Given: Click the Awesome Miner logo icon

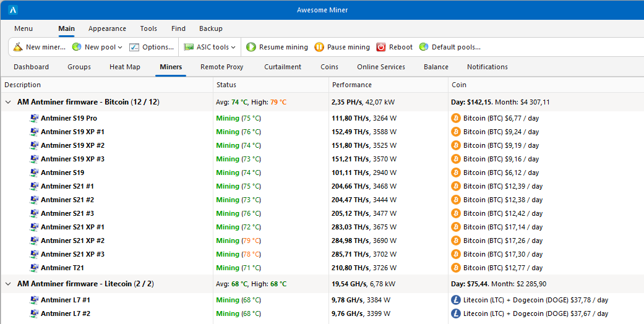Looking at the screenshot, I should point(13,10).
